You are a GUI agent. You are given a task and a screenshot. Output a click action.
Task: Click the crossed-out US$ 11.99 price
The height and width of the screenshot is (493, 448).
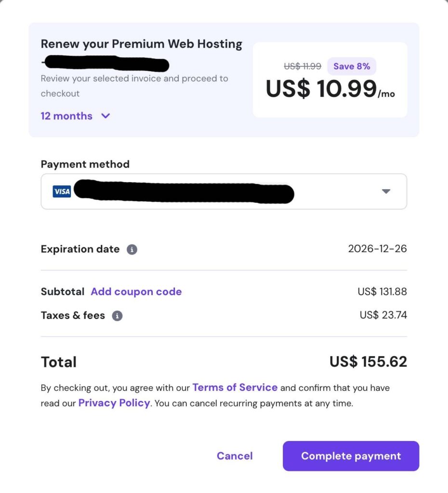(302, 66)
